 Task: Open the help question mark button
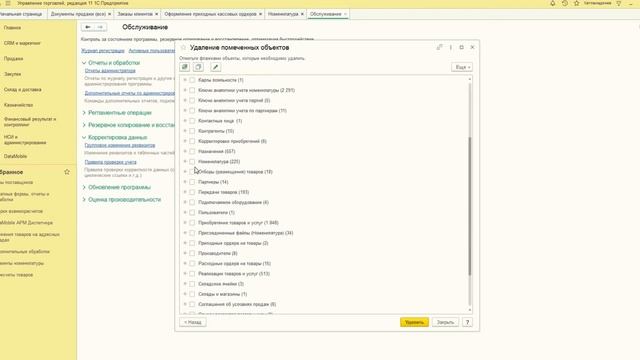click(467, 322)
